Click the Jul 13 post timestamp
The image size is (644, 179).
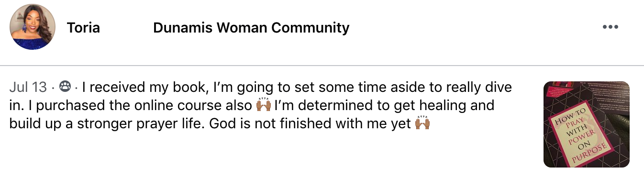coord(28,87)
